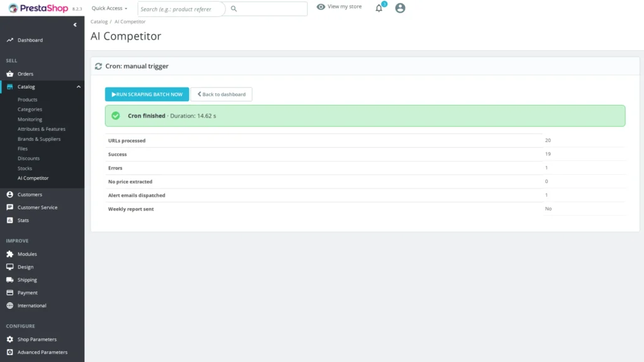Open the Dashboard menu item

coord(30,40)
